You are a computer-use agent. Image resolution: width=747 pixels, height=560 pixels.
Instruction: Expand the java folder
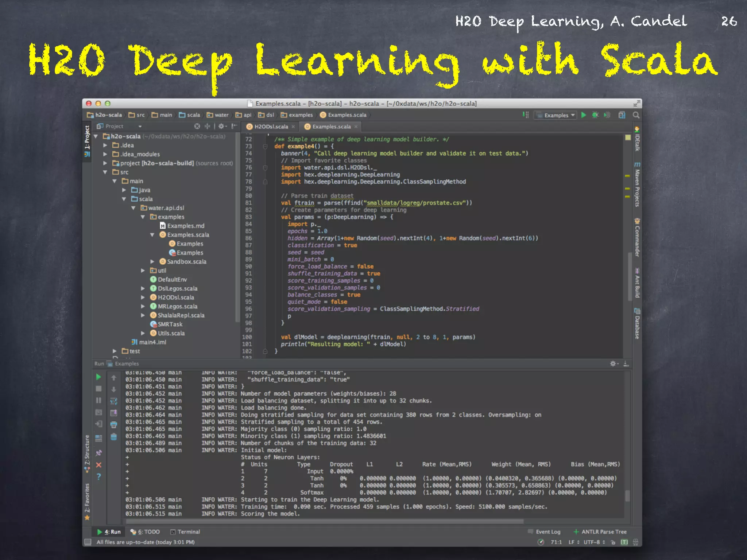tap(124, 190)
